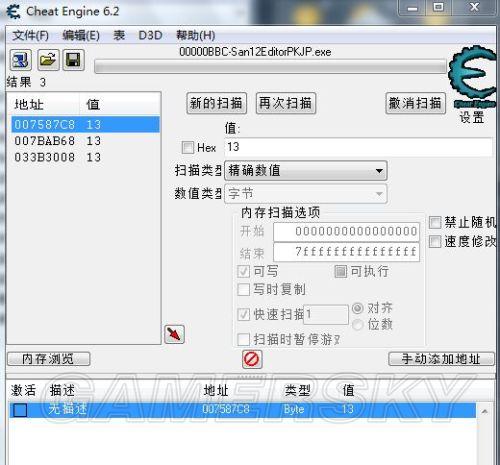
Task: Open the 编辑(E) menu
Action: click(x=81, y=35)
